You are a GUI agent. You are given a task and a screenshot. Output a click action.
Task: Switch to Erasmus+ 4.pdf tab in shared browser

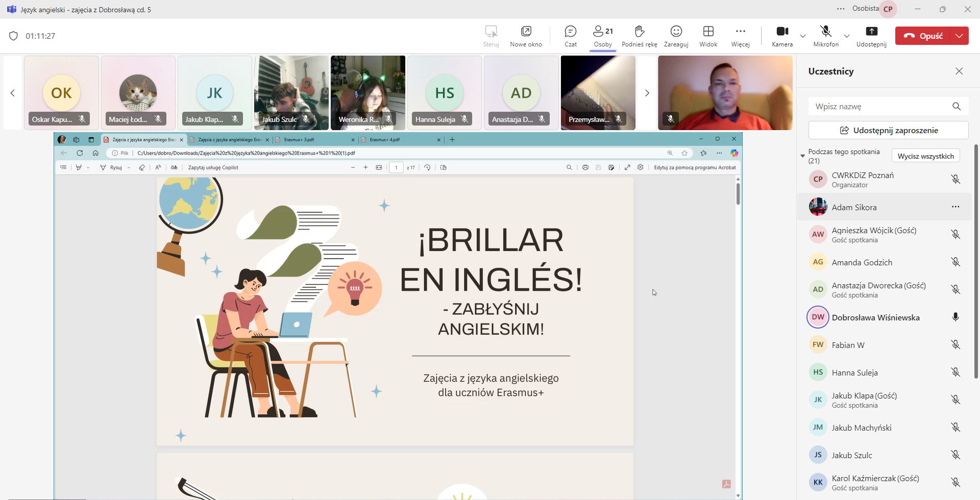tap(400, 139)
